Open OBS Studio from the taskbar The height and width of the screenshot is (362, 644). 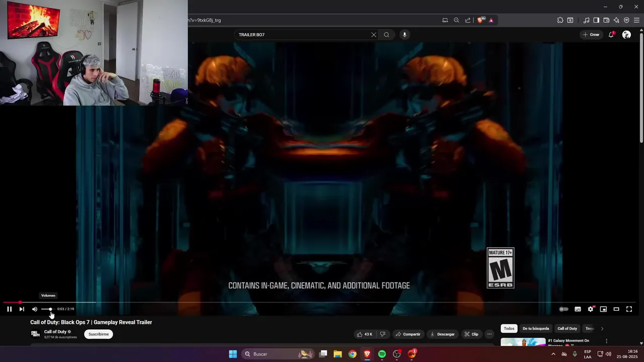tap(396, 354)
